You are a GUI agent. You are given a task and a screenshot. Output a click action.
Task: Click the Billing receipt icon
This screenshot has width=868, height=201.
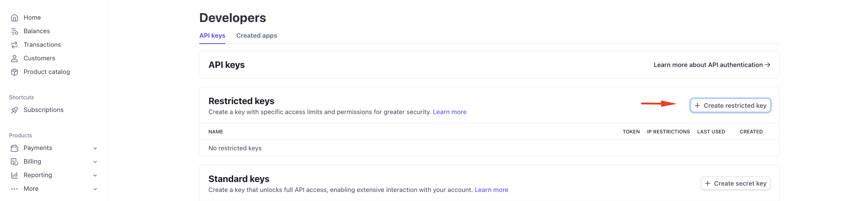[x=14, y=161]
